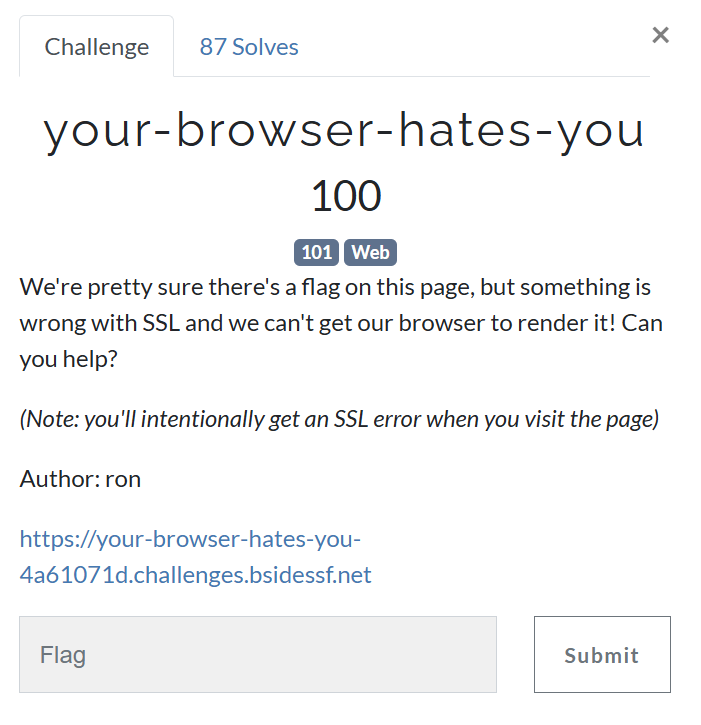
Task: Switch to the Challenge tab
Action: pyautogui.click(x=97, y=47)
